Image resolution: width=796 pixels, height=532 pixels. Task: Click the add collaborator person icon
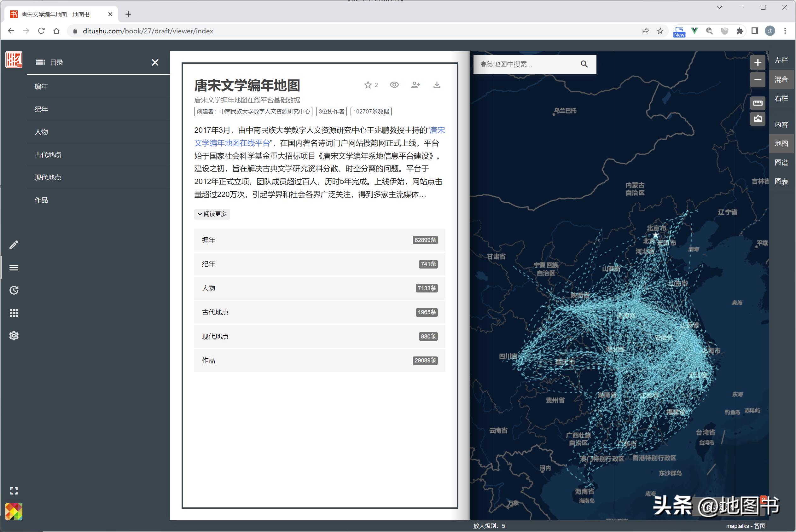(415, 85)
